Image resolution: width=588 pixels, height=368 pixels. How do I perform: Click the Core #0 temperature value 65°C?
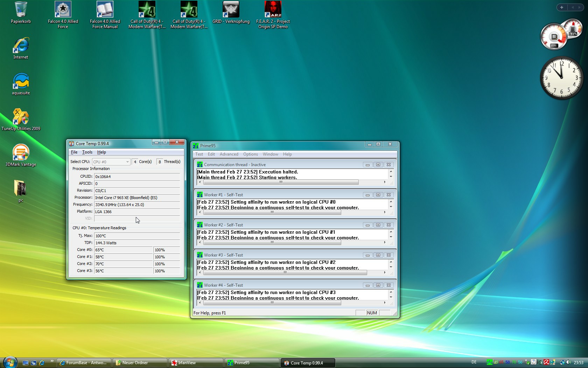pos(123,250)
